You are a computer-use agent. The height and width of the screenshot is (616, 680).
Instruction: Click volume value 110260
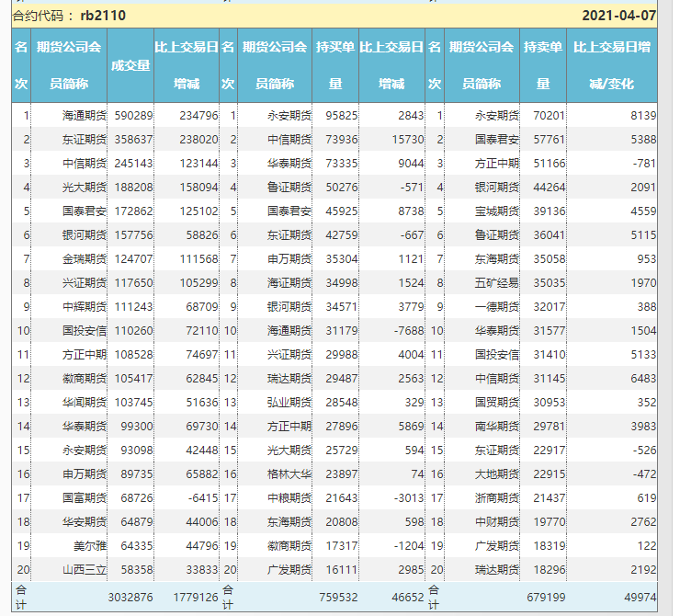pos(133,331)
